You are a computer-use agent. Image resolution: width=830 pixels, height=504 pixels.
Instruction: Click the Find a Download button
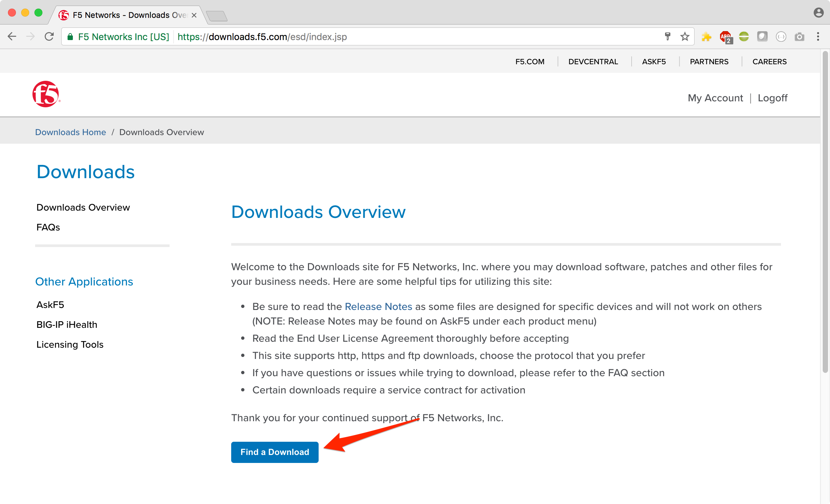pyautogui.click(x=275, y=452)
